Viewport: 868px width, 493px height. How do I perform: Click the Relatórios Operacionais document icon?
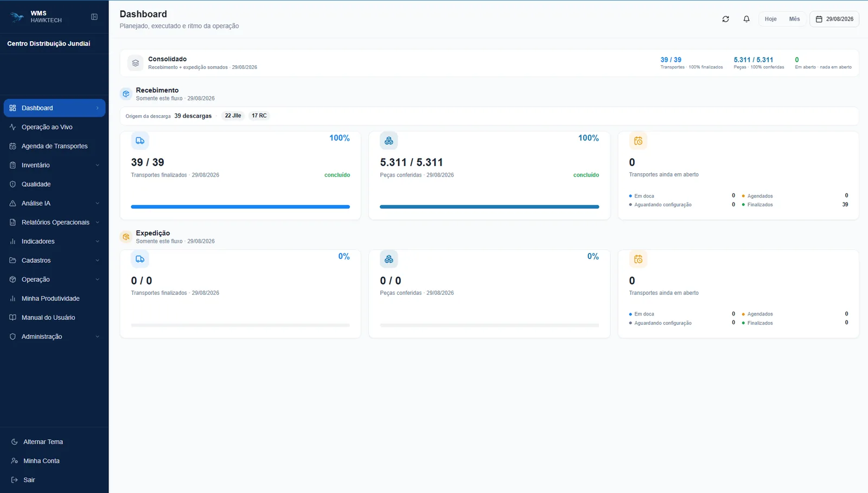tap(12, 222)
